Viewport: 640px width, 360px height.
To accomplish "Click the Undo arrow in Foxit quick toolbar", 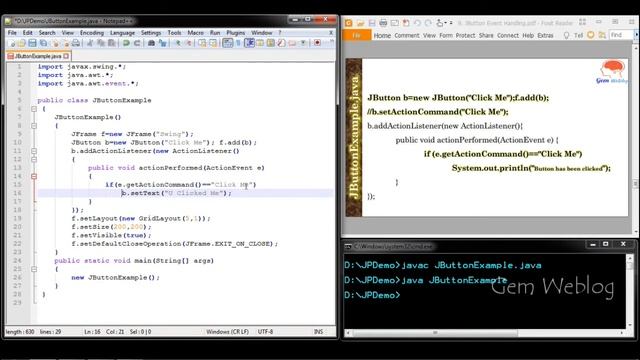I will coord(417,23).
